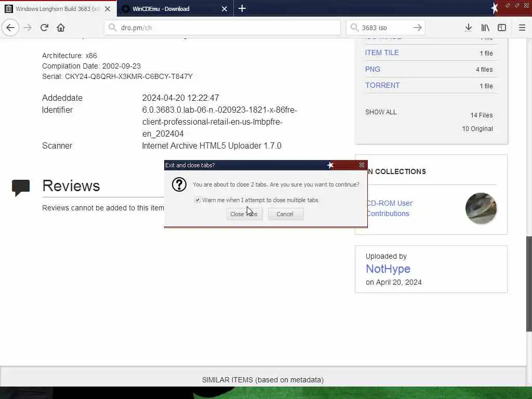
Task: Uncheck Warn me when closing multiple tabs
Action: tap(197, 200)
